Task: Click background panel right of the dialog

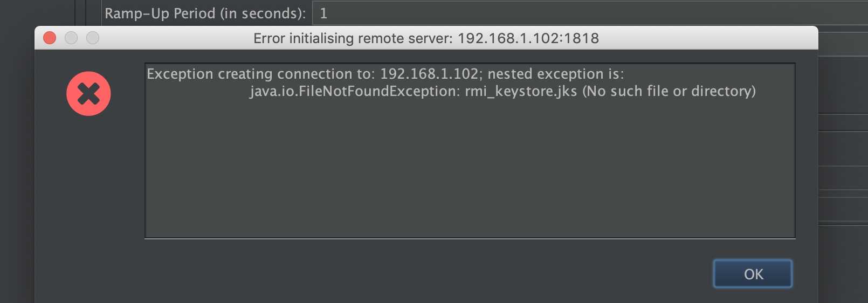Action: (843, 162)
